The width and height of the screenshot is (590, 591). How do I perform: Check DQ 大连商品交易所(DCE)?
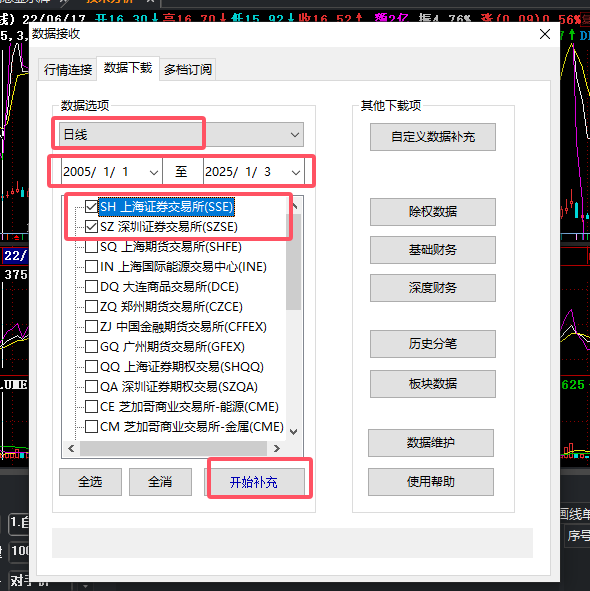click(91, 286)
